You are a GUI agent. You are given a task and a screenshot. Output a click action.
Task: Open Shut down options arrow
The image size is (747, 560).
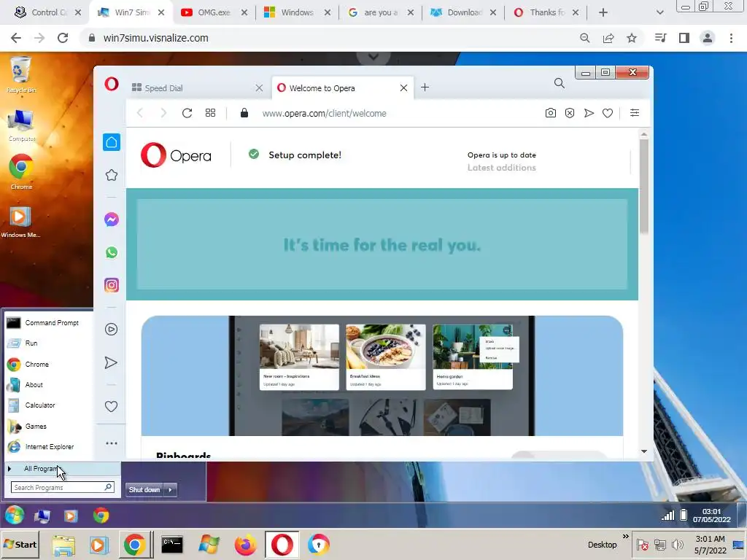171,489
